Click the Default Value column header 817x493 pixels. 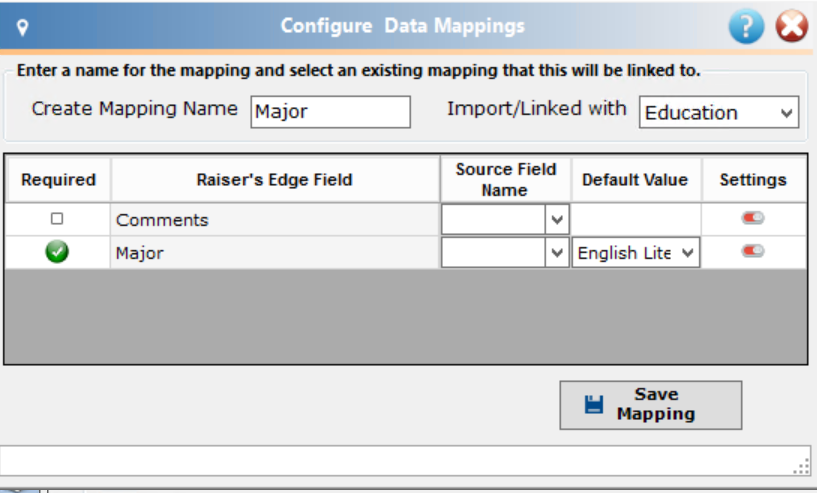[x=635, y=180]
